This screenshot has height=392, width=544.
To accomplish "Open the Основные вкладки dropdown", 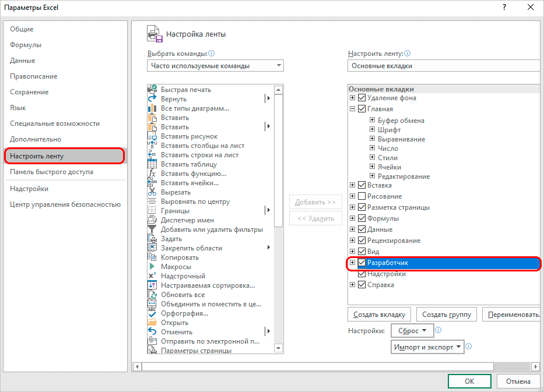I will pyautogui.click(x=444, y=65).
